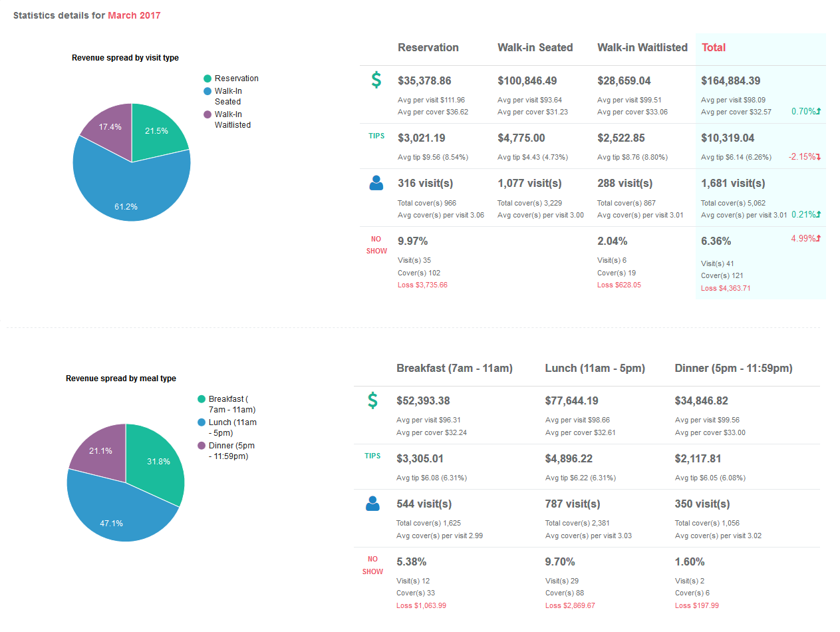Toggle the Reservation legend dot in visit type chart
The height and width of the screenshot is (632, 840).
(208, 79)
